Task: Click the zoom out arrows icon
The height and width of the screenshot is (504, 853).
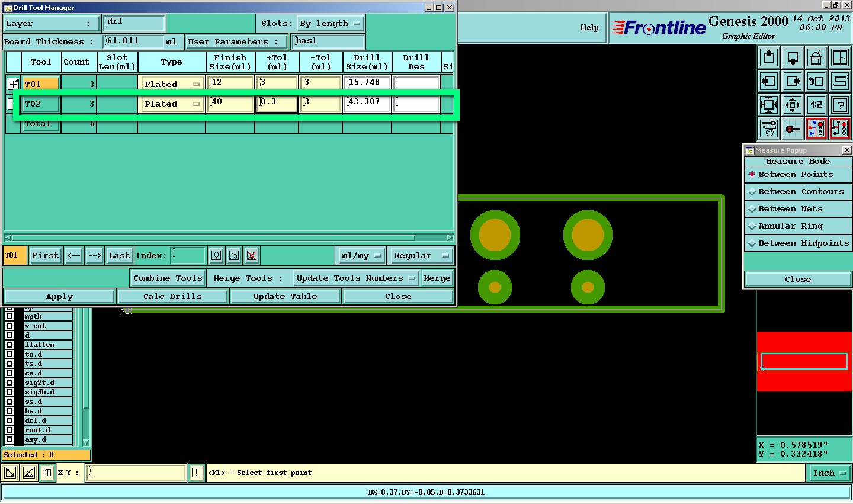Action: point(793,105)
